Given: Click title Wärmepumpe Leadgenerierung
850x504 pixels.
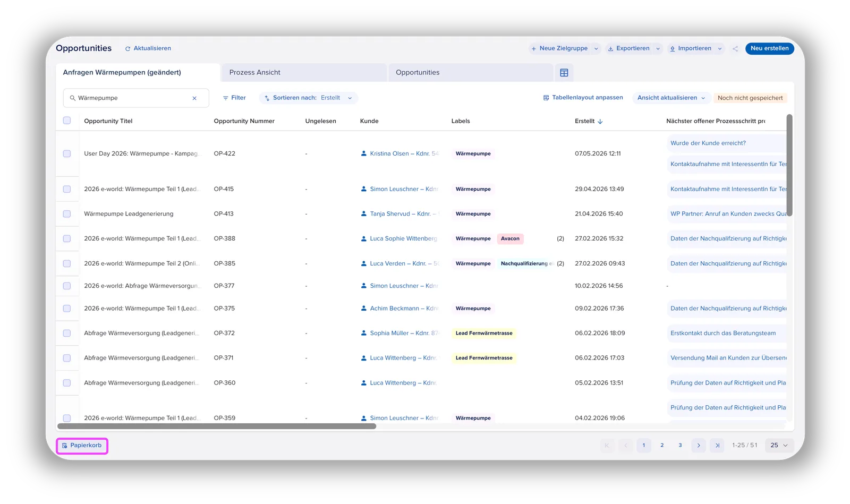Looking at the screenshot, I should (x=129, y=214).
